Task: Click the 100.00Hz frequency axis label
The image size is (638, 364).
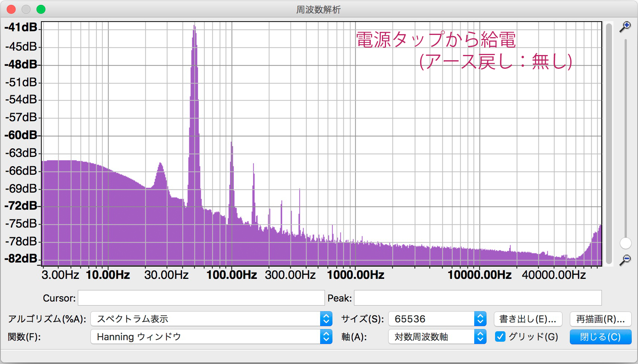Action: tap(232, 275)
